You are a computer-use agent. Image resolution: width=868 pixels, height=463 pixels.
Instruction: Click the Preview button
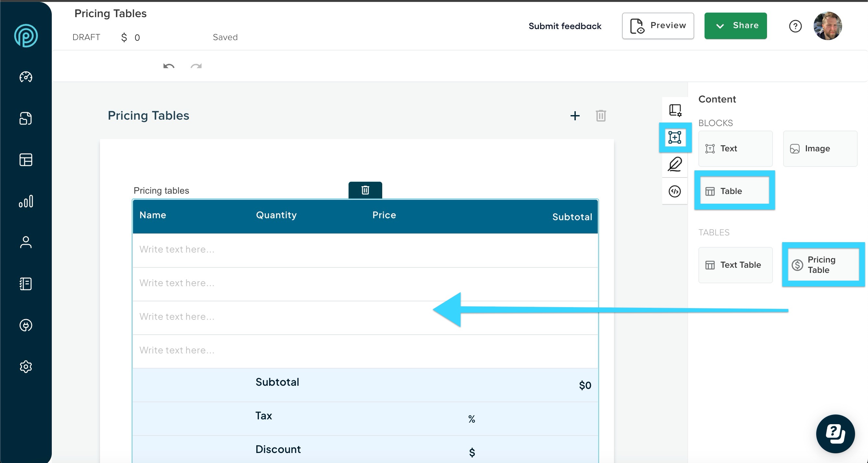(658, 26)
